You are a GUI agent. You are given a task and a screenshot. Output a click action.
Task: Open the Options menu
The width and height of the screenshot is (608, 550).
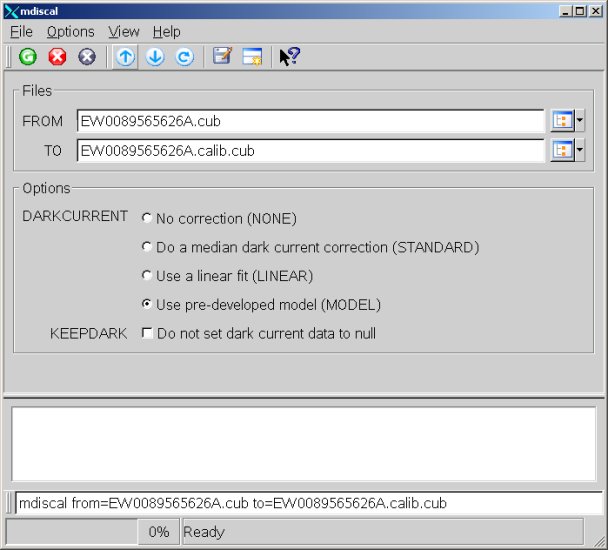tap(70, 32)
